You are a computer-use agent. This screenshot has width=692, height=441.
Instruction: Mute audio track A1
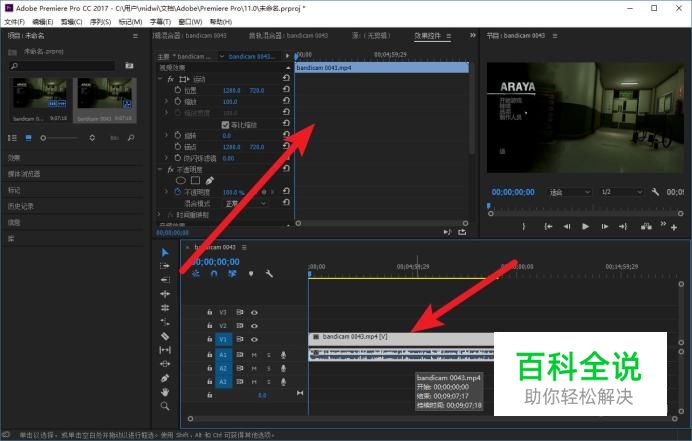point(254,355)
